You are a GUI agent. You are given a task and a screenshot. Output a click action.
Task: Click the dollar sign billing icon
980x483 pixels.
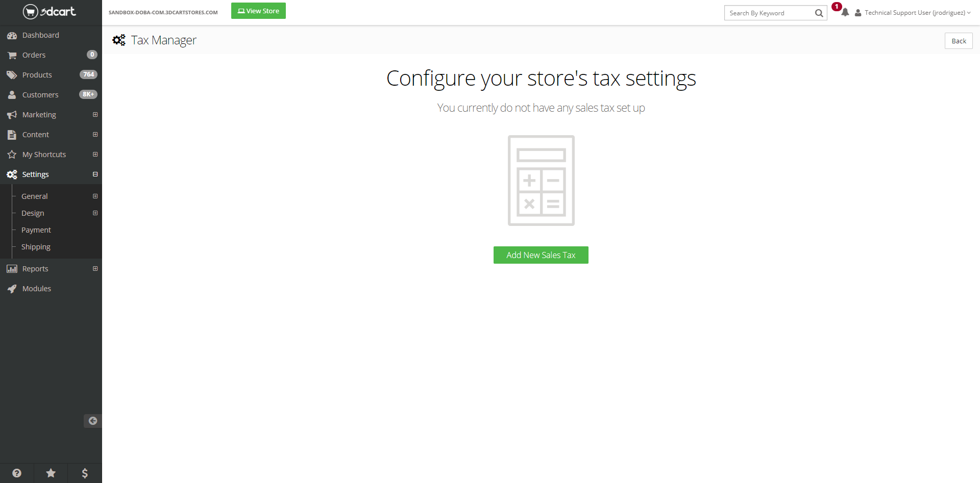pos(85,473)
